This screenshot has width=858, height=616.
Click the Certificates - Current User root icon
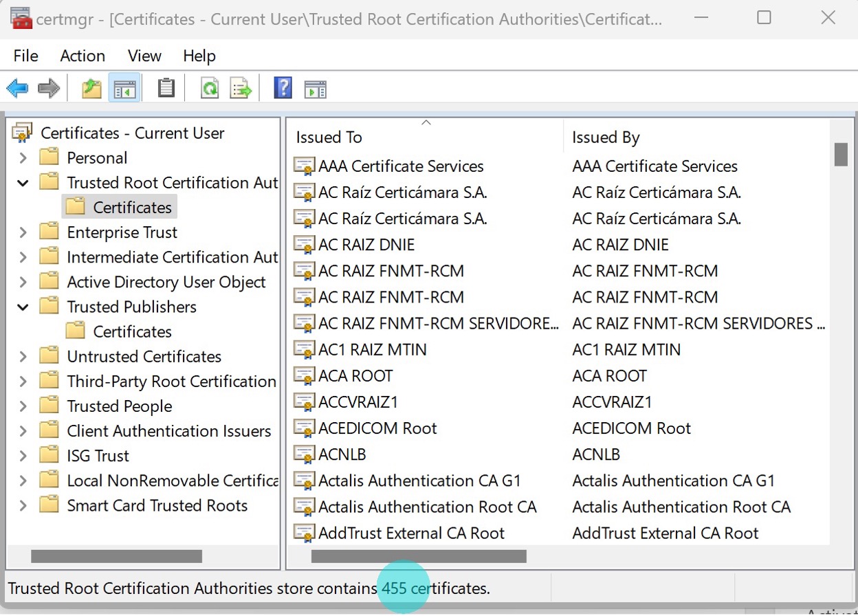[23, 133]
